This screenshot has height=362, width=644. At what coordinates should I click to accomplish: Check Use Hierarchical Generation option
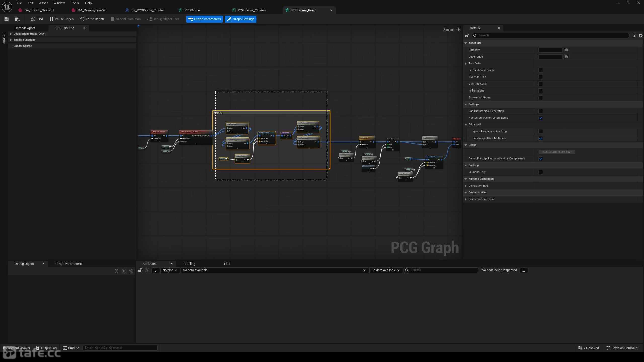540,111
